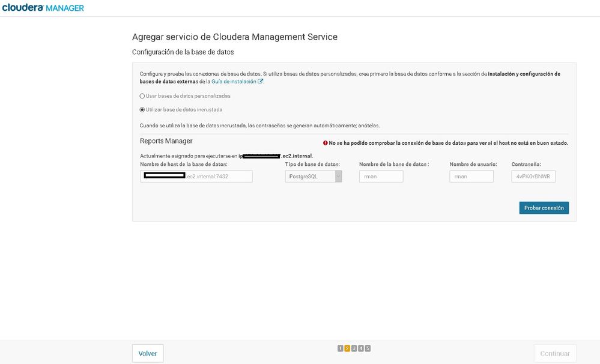The width and height of the screenshot is (600, 364).
Task: Click the Contraseña password field
Action: [533, 176]
